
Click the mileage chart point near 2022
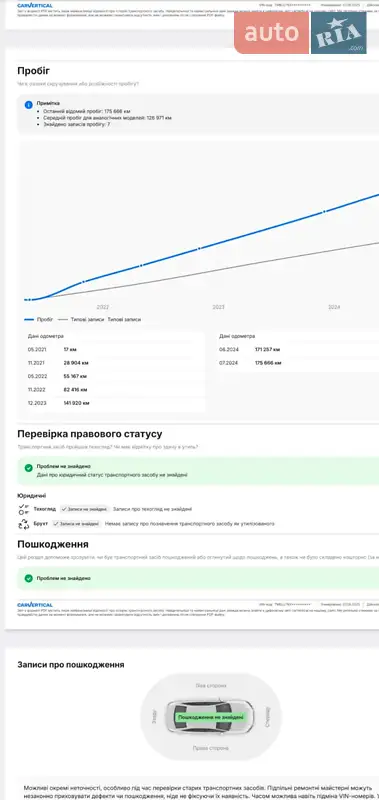[x=84, y=281]
